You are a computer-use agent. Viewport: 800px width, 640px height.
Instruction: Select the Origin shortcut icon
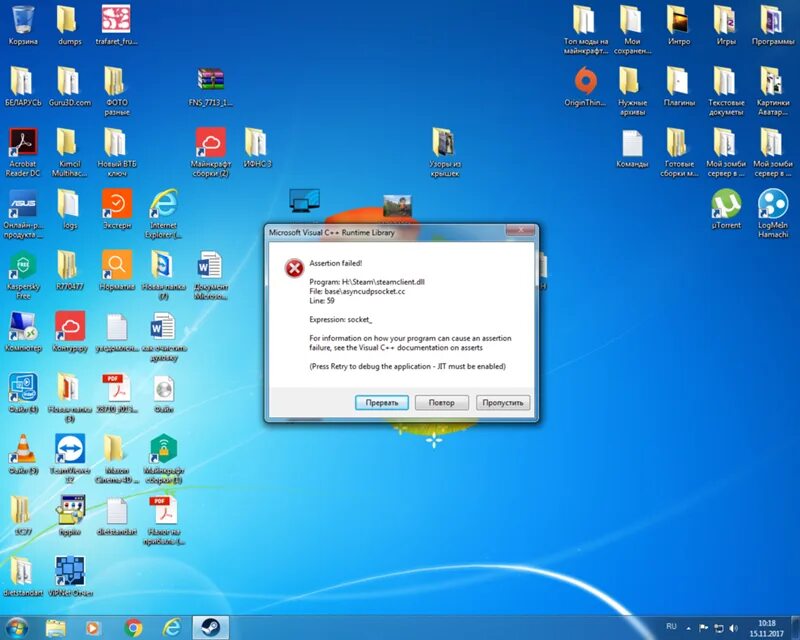point(585,87)
